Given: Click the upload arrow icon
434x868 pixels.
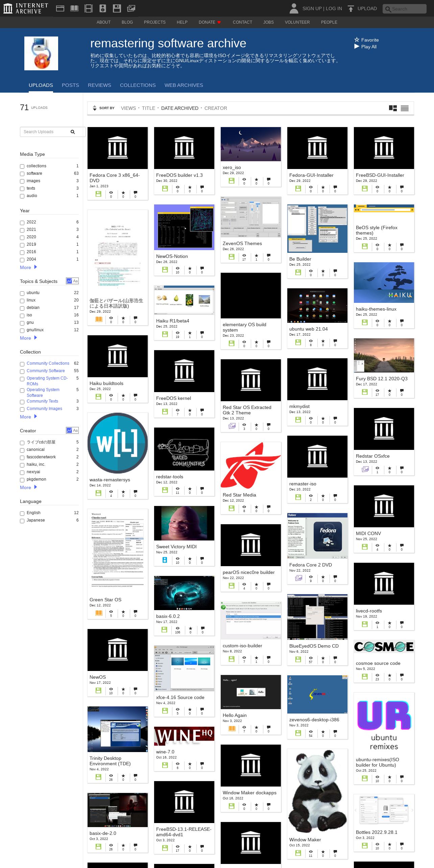Looking at the screenshot, I should (351, 8).
